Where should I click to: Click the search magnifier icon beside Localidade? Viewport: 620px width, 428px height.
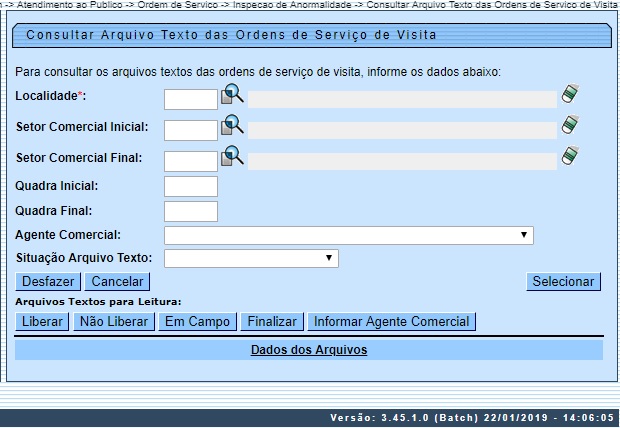232,95
